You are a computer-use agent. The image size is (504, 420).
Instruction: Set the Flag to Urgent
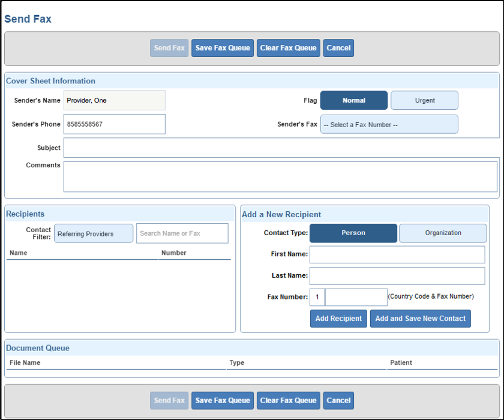[x=425, y=100]
